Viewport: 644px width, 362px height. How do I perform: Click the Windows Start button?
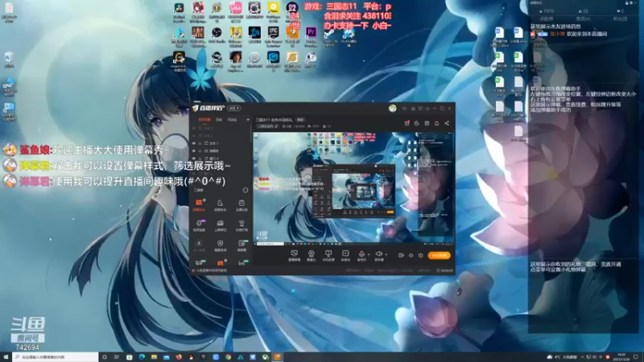coord(6,357)
